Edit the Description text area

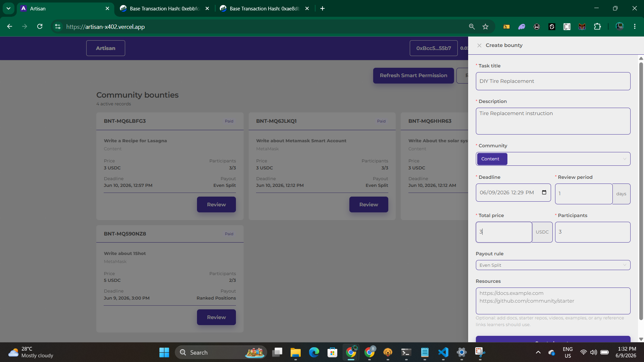[x=553, y=121]
